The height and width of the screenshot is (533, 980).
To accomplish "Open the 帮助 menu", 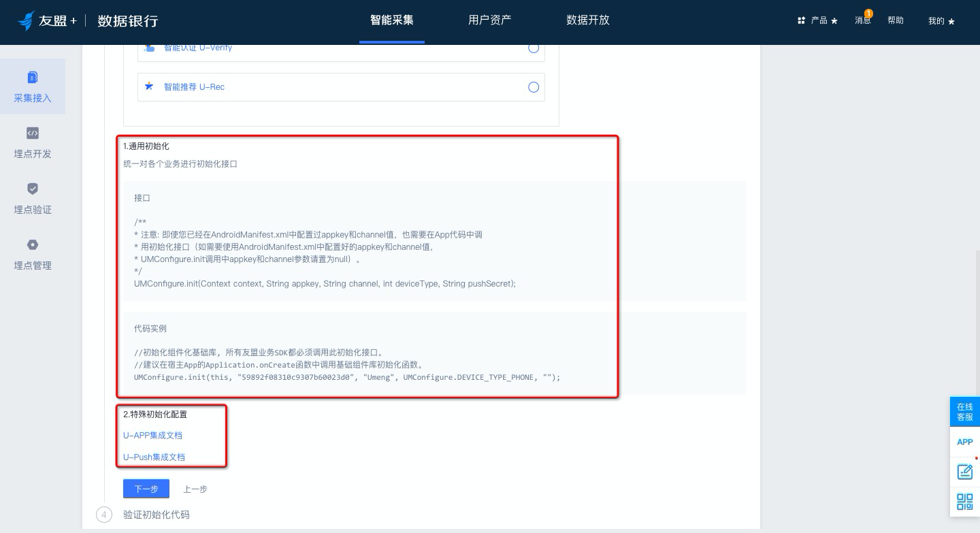I will point(896,20).
